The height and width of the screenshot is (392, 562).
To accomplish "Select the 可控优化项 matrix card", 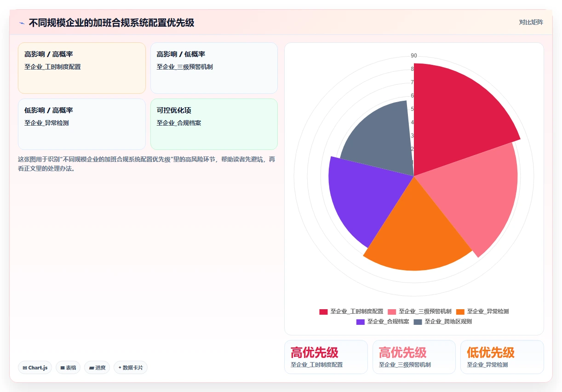I will click(214, 124).
